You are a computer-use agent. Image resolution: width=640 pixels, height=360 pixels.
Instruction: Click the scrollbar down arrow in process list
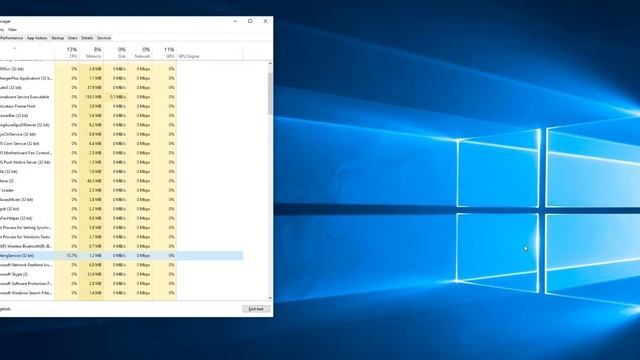[x=270, y=298]
